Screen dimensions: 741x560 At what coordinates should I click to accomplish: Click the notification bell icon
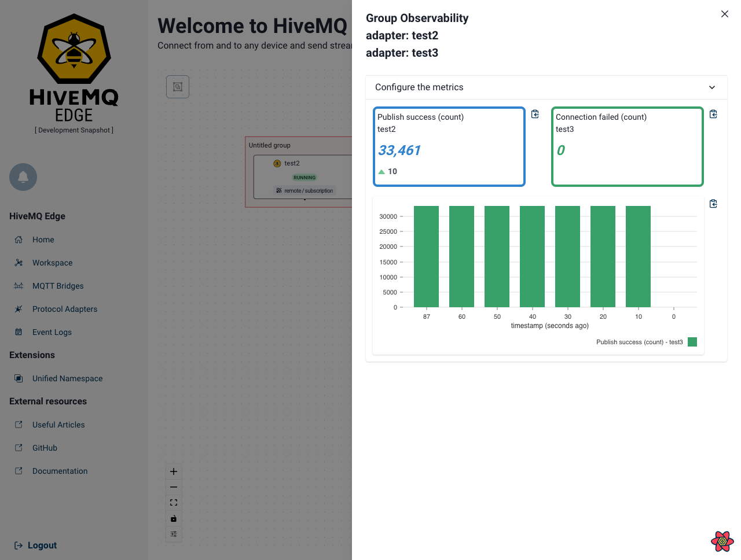coord(23,177)
